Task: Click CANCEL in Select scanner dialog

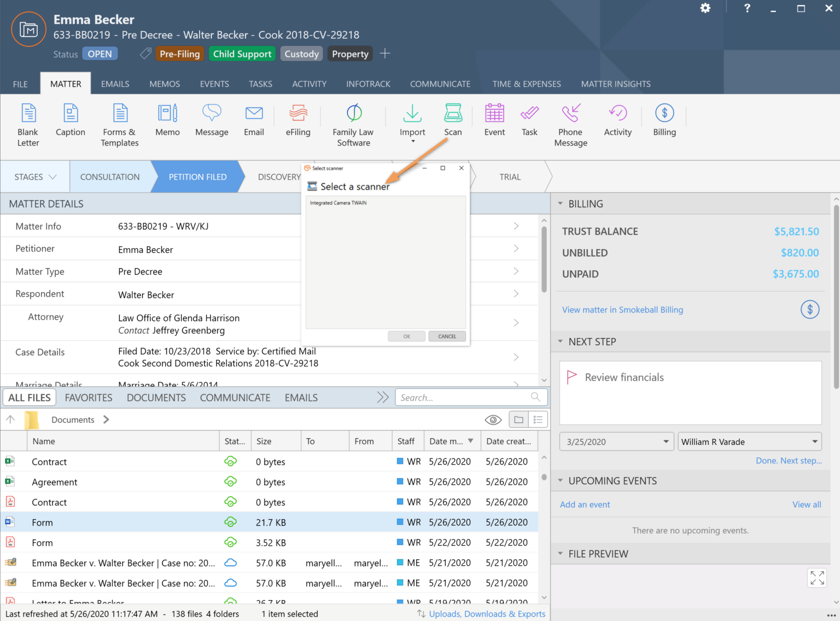Action: click(x=447, y=336)
